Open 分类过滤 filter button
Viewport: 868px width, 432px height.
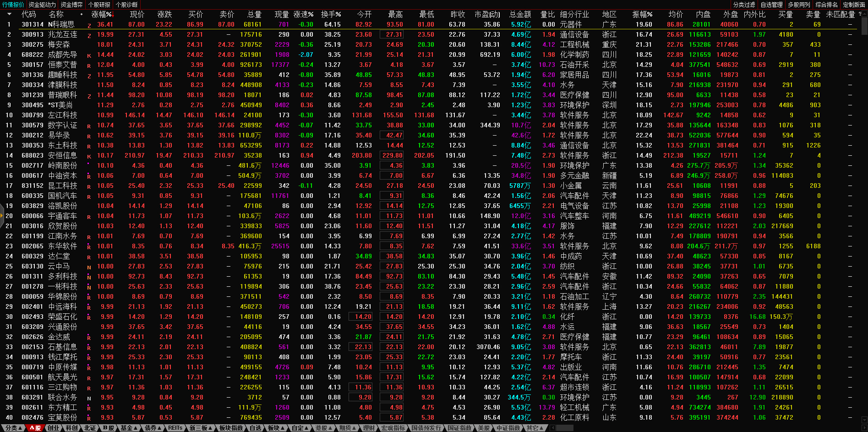(x=744, y=5)
